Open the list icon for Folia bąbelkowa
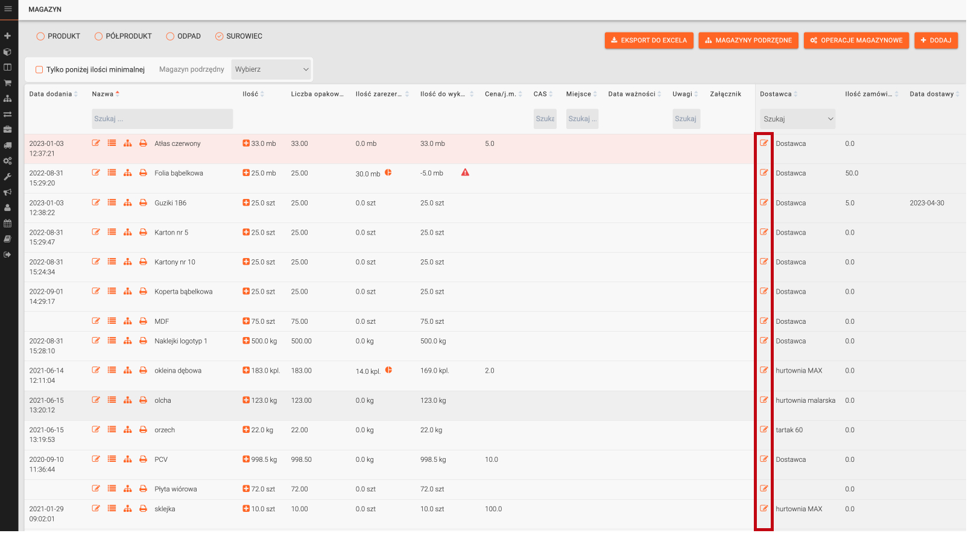Viewport: 980px width, 536px height. 112,173
